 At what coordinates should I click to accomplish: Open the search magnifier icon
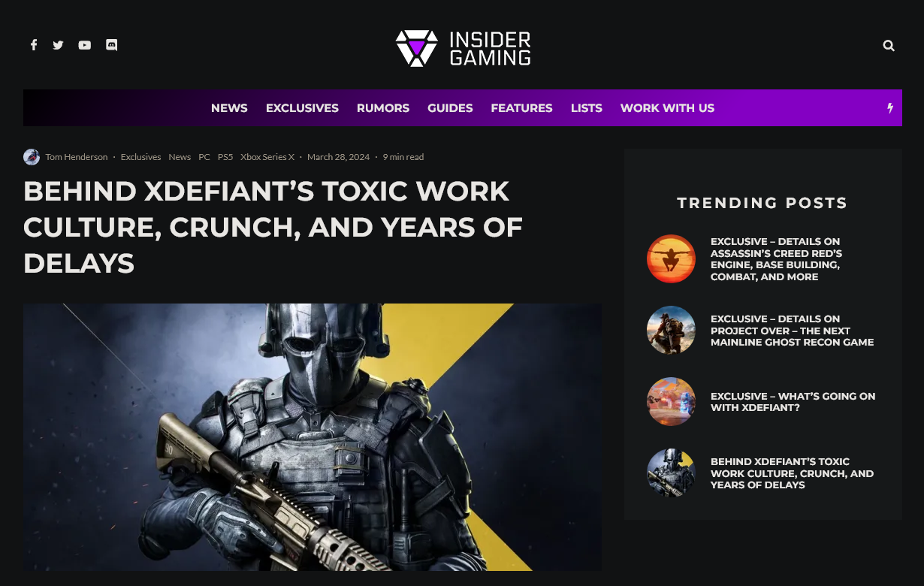pos(889,46)
